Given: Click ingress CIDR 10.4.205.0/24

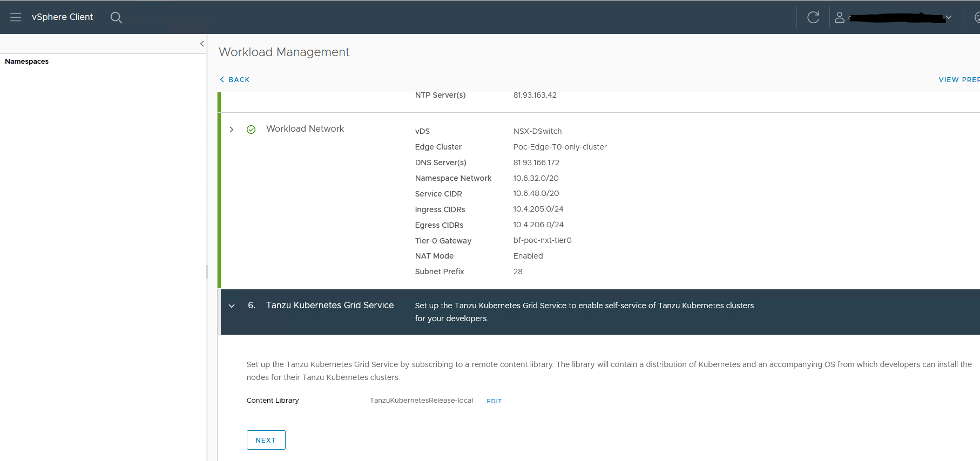Looking at the screenshot, I should click(x=538, y=209).
